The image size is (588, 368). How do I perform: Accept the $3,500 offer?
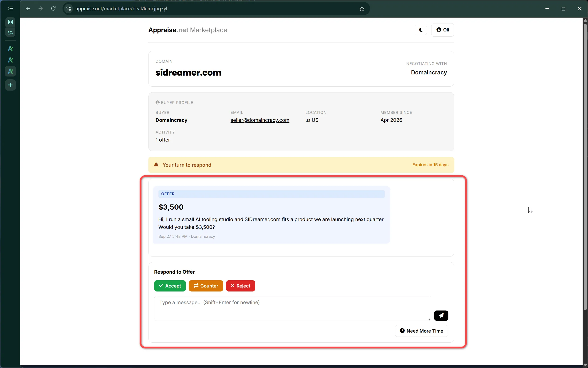click(170, 286)
